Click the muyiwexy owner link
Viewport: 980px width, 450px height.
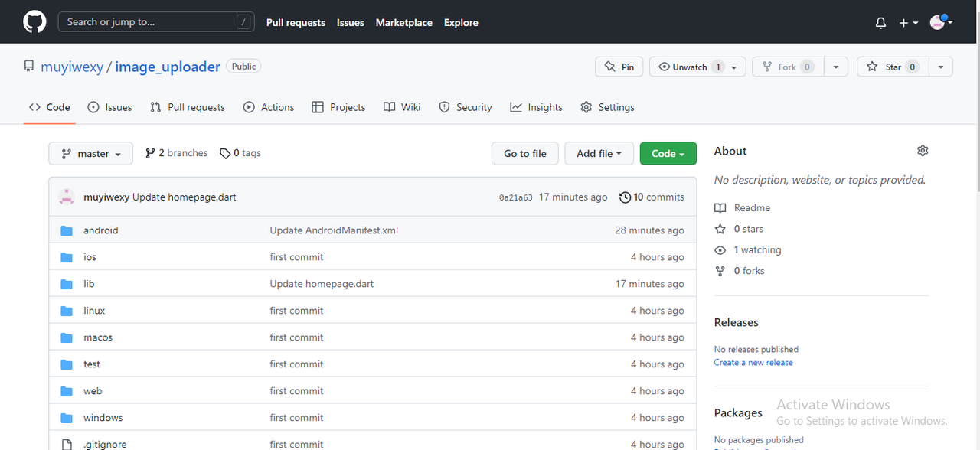point(72,67)
